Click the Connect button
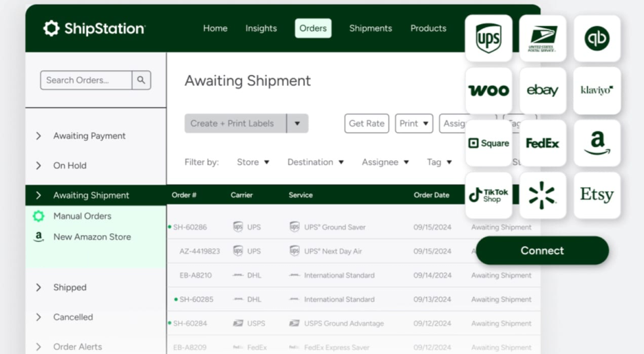The image size is (644, 354). 542,250
